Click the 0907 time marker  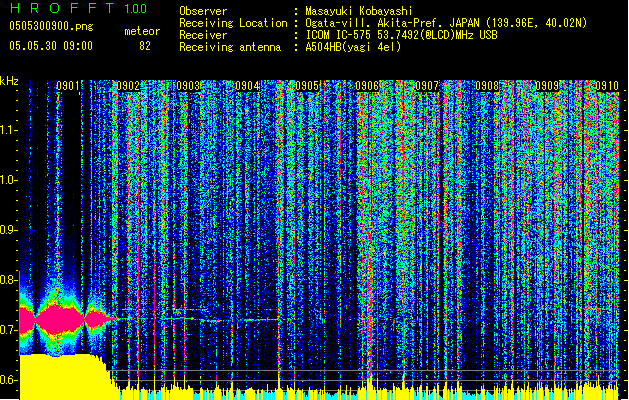pos(427,86)
